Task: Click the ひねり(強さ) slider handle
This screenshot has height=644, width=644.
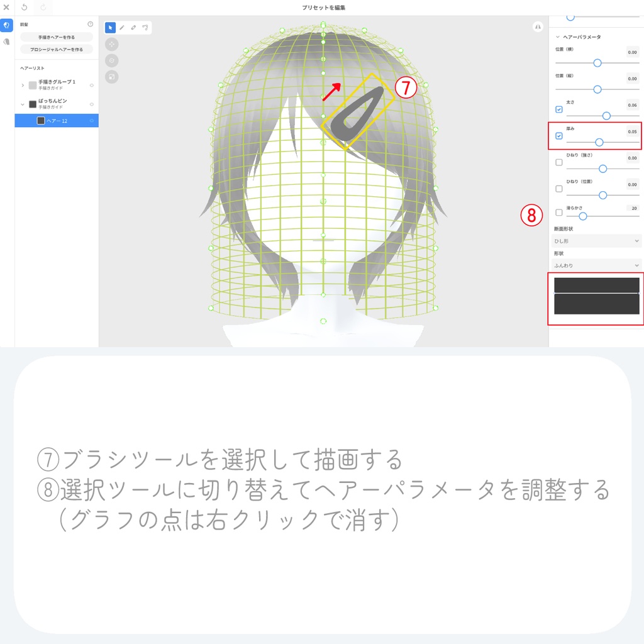Action: (603, 169)
